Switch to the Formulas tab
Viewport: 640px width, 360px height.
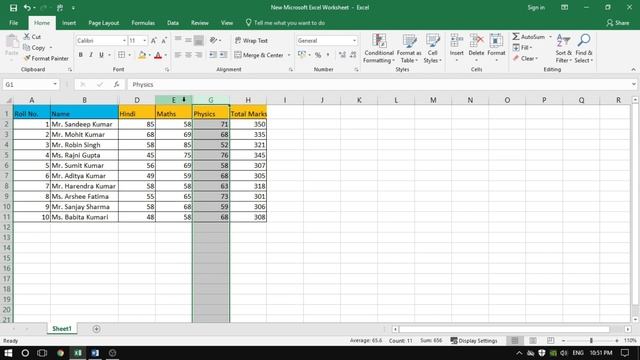coord(143,23)
